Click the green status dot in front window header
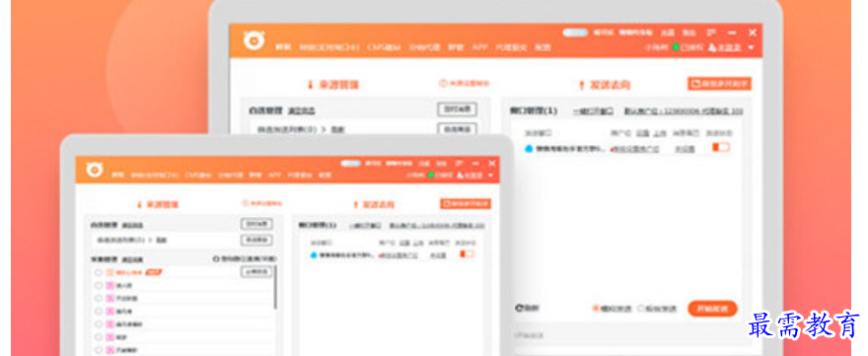 [x=430, y=175]
